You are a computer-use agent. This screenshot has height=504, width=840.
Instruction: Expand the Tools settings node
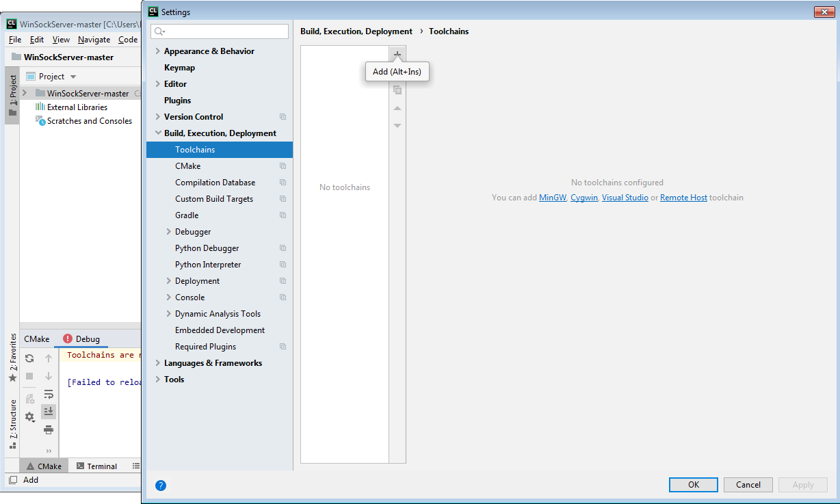[158, 380]
